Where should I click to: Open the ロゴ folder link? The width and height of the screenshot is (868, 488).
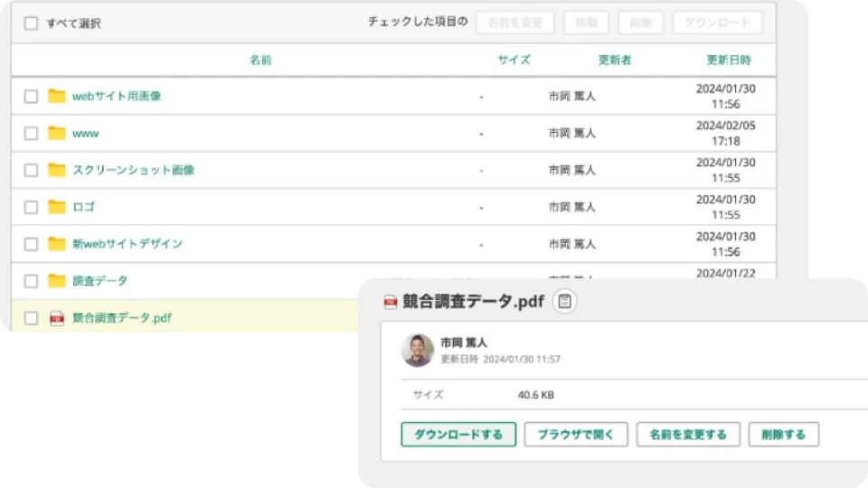[83, 207]
